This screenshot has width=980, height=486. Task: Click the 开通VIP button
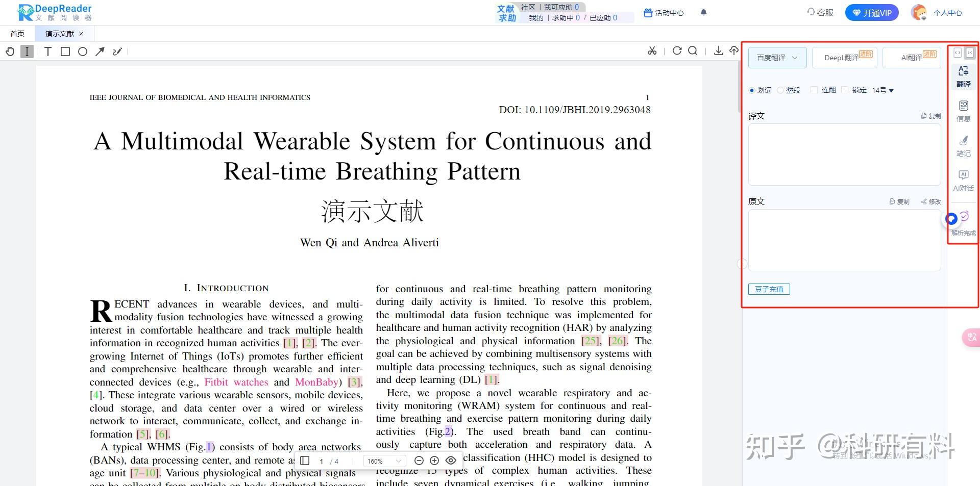[x=871, y=13]
